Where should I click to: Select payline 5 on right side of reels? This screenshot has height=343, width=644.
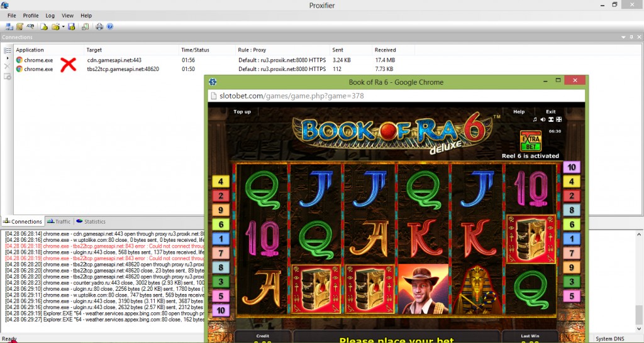click(572, 297)
